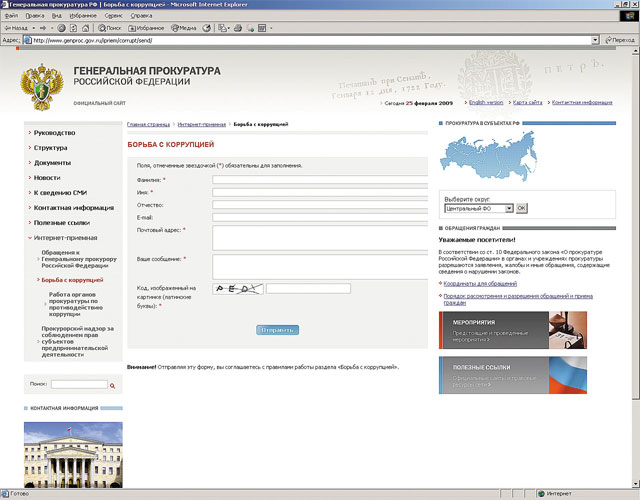Print the page with the printer icon
The image size is (640, 500).
click(238, 28)
